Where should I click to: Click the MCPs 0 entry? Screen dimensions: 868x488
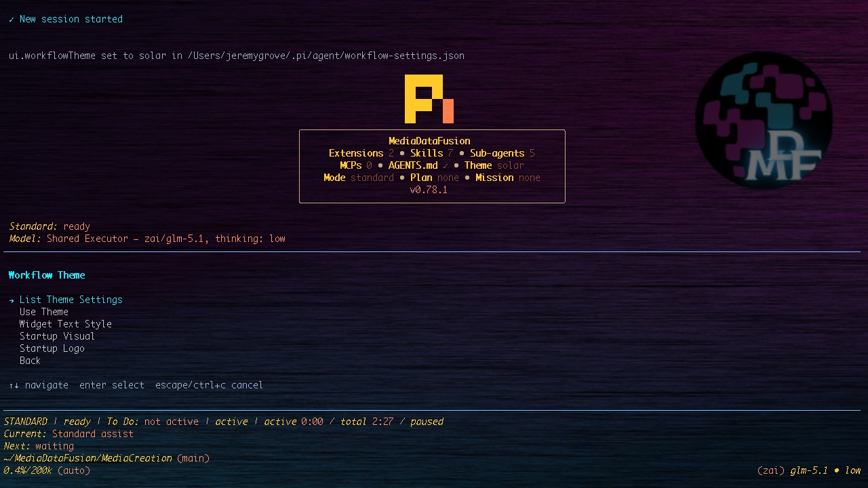coord(356,165)
